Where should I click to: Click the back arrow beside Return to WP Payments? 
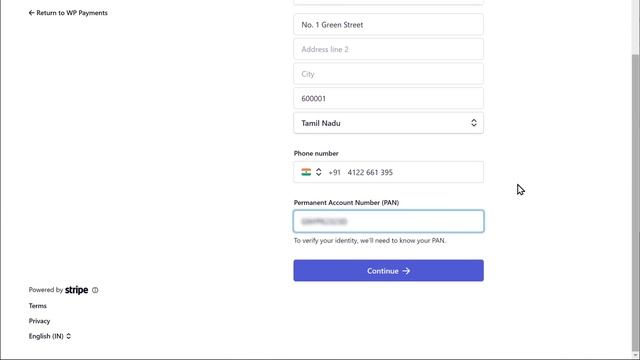click(31, 13)
